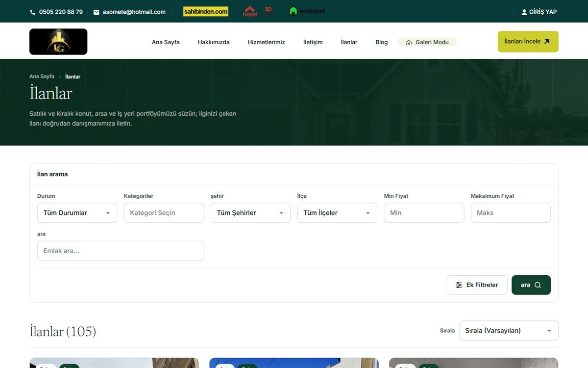This screenshot has width=588, height=368.
Task: Open the sahibinden.com logo link
Action: (x=206, y=11)
